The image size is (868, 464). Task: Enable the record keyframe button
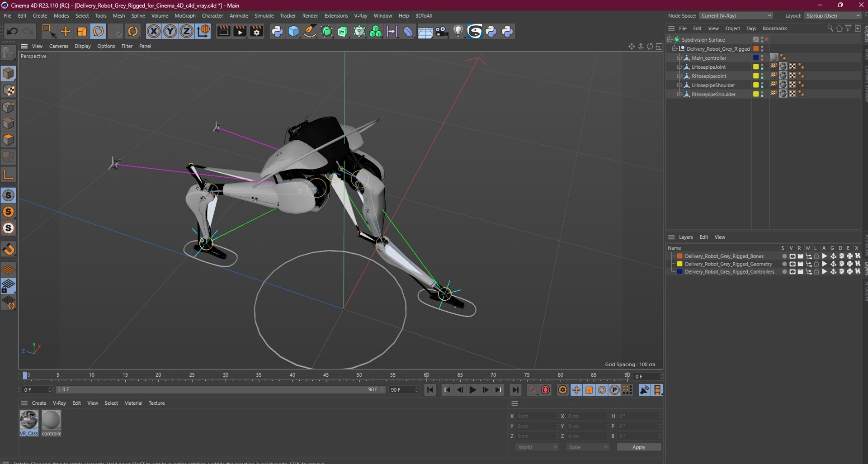pos(546,390)
